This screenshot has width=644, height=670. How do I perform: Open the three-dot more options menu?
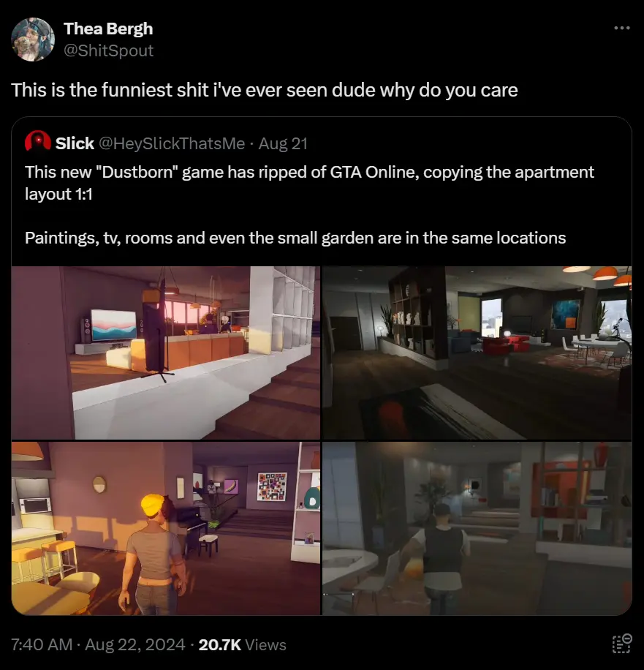click(622, 28)
